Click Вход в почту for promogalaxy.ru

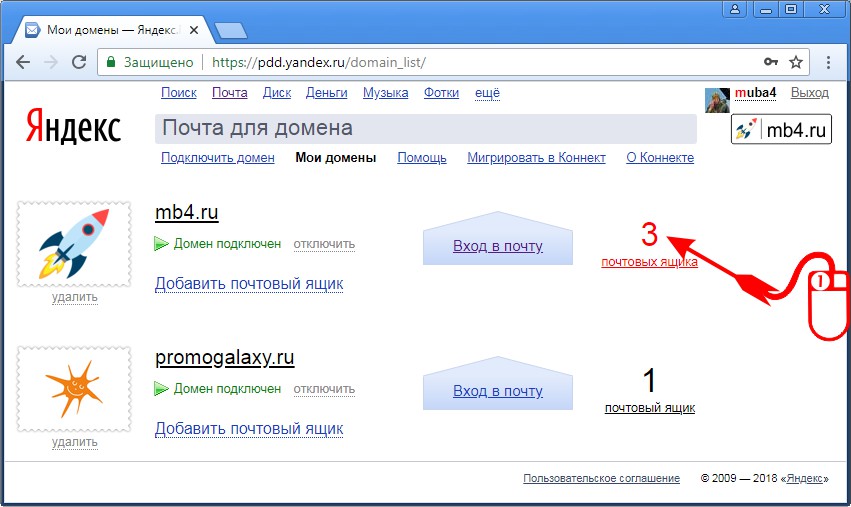498,391
